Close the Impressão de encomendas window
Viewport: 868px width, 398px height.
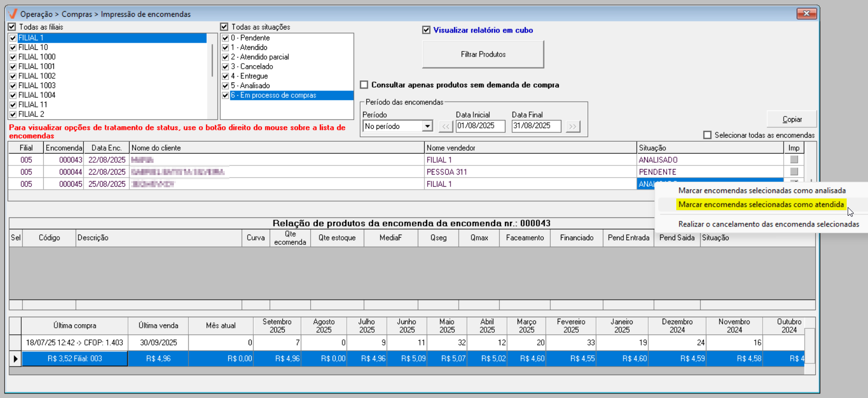click(x=806, y=14)
